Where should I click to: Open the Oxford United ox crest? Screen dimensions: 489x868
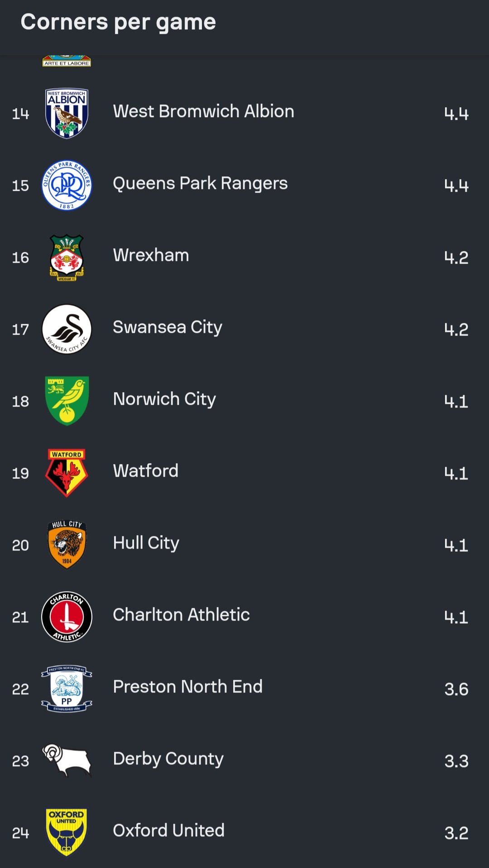(x=67, y=832)
